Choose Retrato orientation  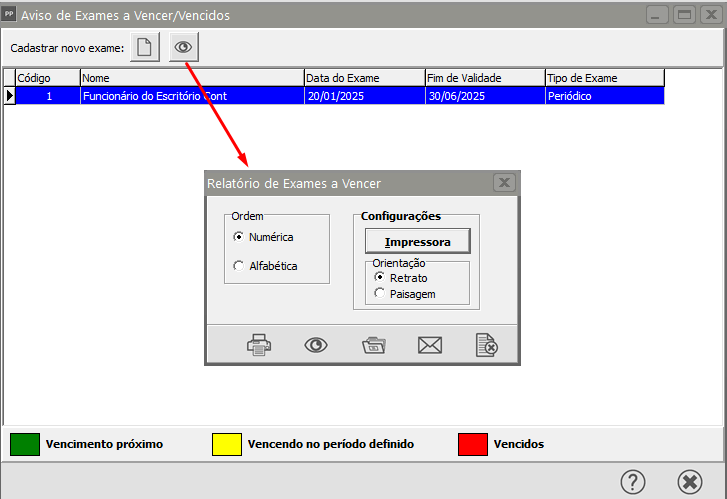379,277
